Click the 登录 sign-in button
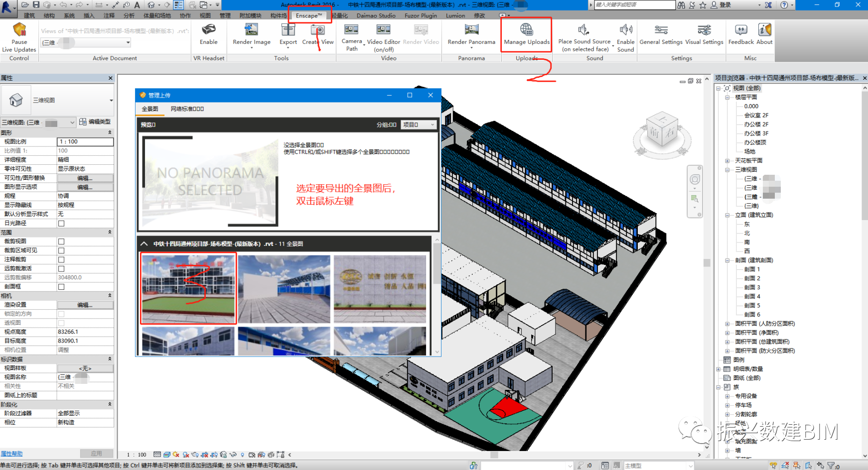 721,5
